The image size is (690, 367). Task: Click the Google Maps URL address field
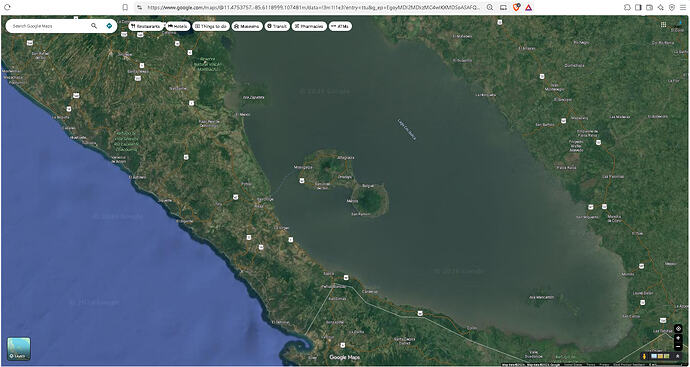(313, 7)
